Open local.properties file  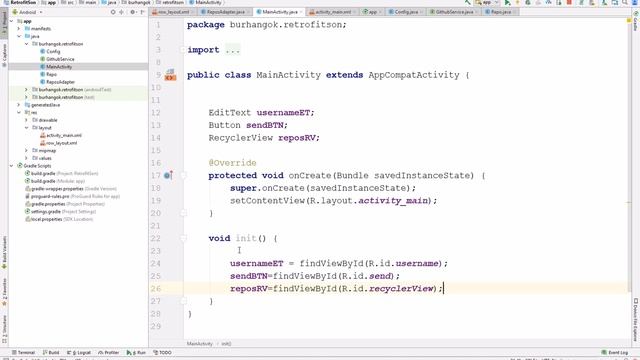point(59,219)
